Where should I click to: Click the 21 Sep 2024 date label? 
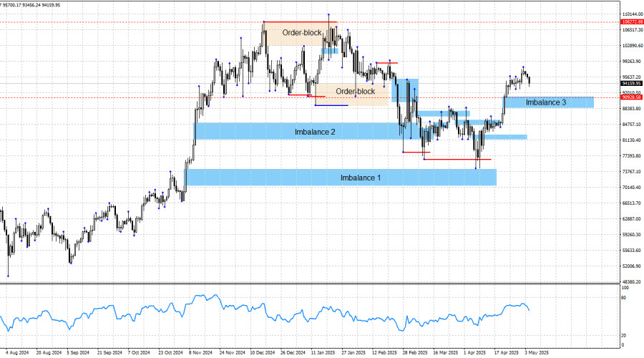109,353
